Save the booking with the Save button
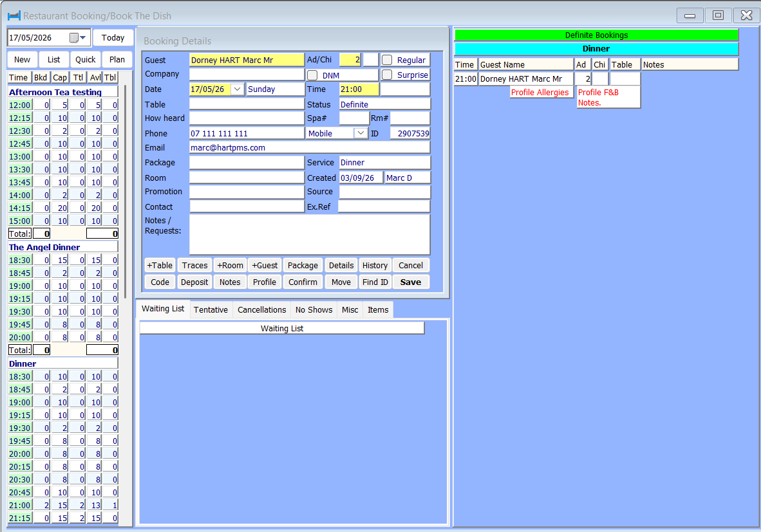761x532 pixels. pyautogui.click(x=411, y=282)
